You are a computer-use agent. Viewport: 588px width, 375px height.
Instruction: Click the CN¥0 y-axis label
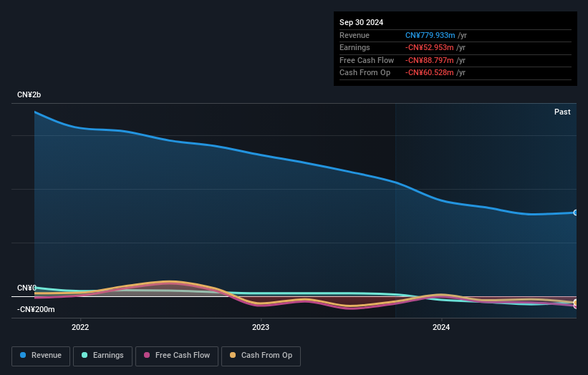pos(26,288)
